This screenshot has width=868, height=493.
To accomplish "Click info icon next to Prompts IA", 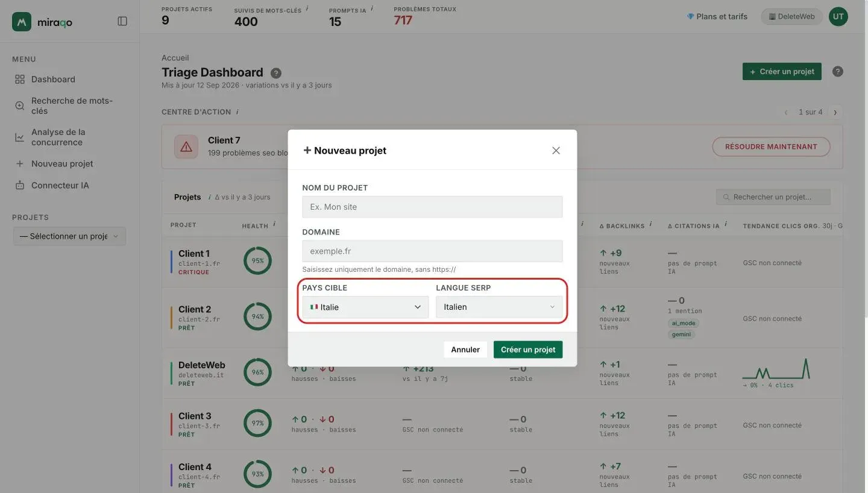I will 372,9.
